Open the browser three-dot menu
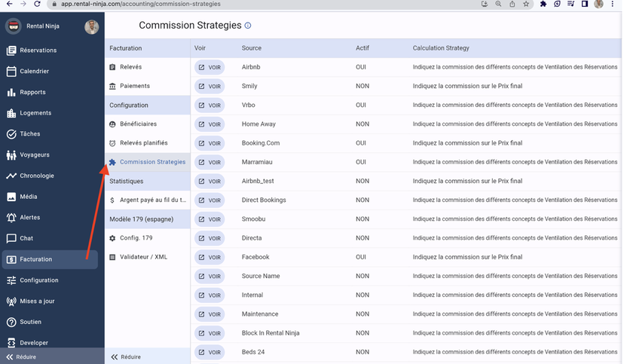The image size is (624, 364). [x=613, y=4]
